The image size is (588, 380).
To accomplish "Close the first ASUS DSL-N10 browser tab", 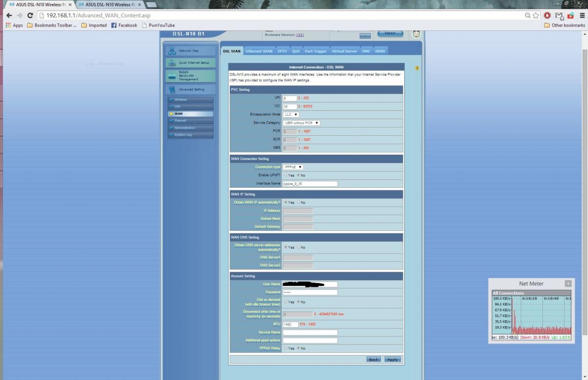I will pos(69,4).
